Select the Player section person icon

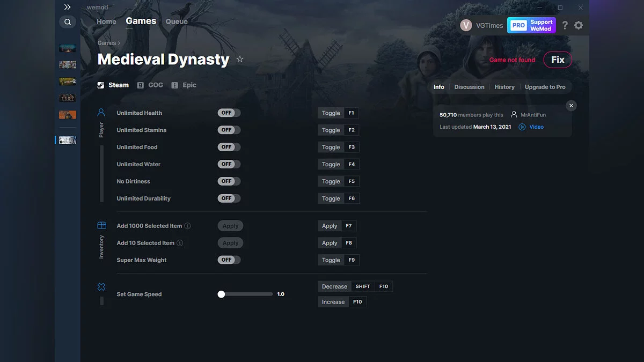pyautogui.click(x=101, y=112)
